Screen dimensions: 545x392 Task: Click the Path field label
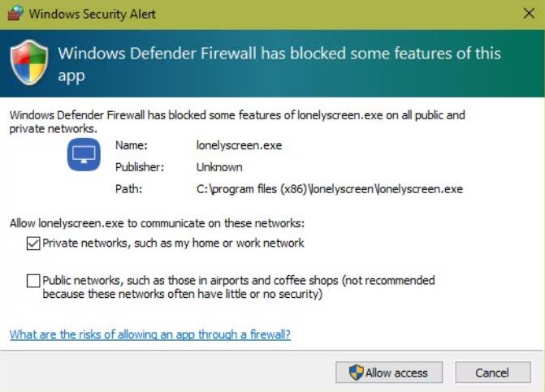pos(128,189)
